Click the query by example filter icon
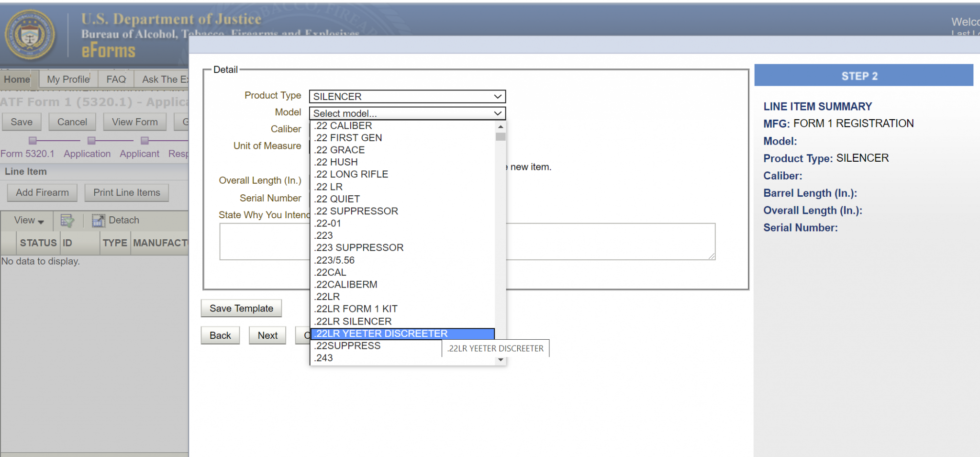The image size is (980, 457). (x=67, y=221)
